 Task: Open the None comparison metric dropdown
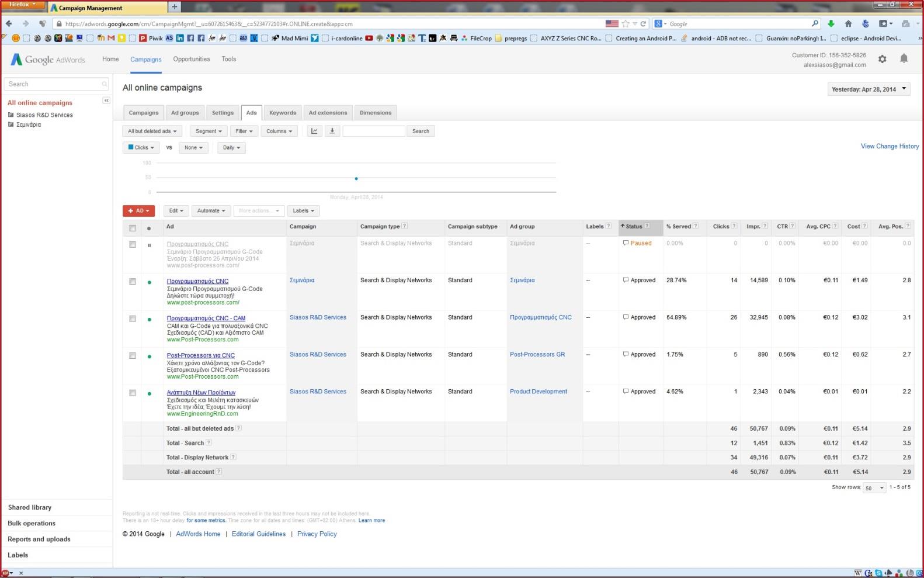point(193,147)
